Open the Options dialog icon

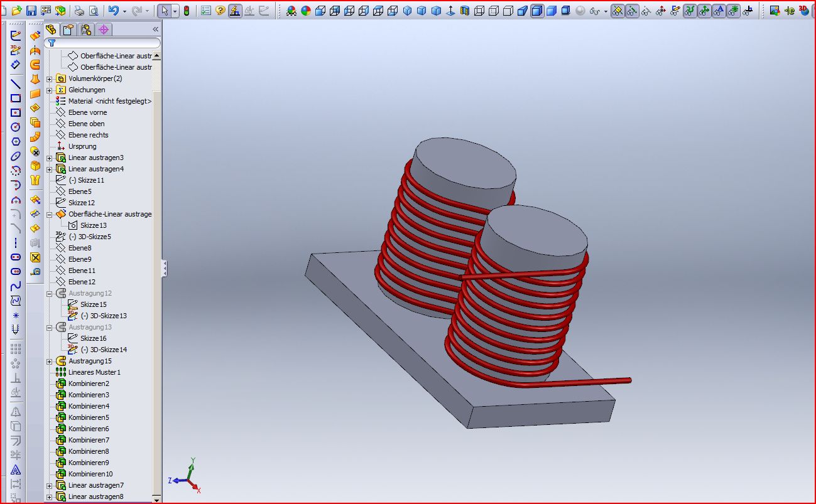click(206, 11)
